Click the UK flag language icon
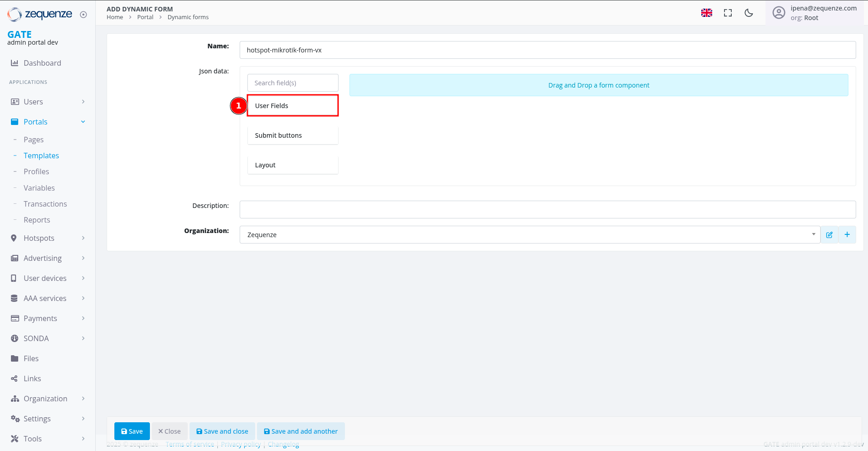The width and height of the screenshot is (868, 451). pos(706,13)
